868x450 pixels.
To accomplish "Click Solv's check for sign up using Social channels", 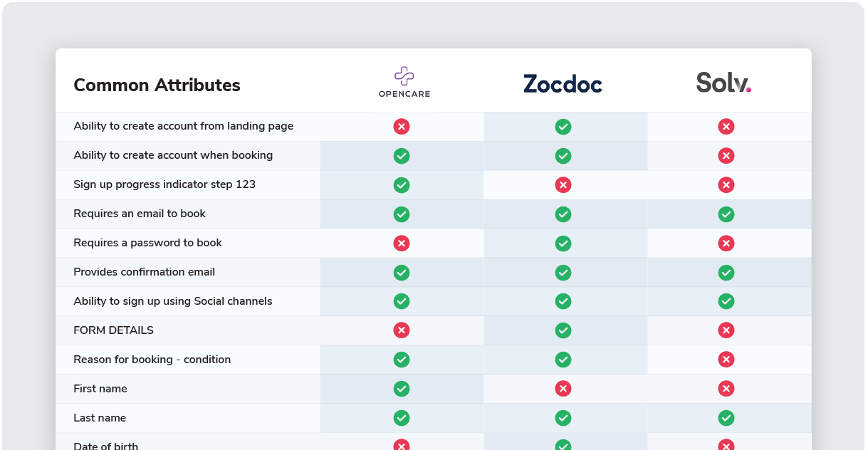I will pos(726,301).
